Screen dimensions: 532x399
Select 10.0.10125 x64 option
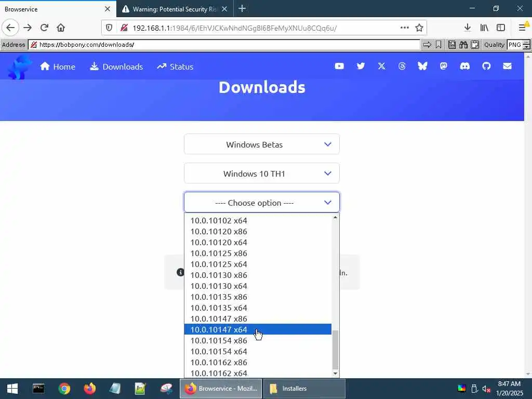258,264
